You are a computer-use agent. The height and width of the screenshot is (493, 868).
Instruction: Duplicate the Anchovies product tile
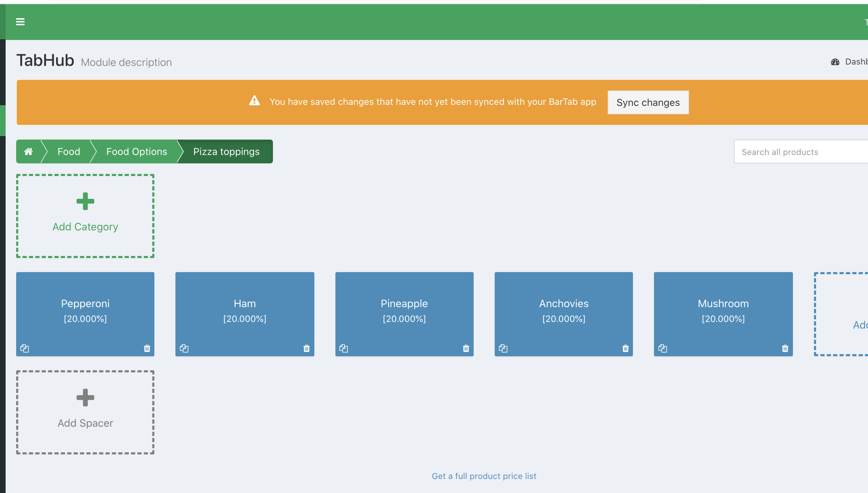click(503, 348)
